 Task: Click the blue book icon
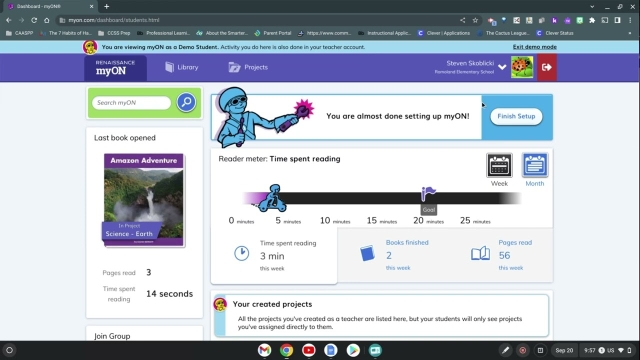367,253
